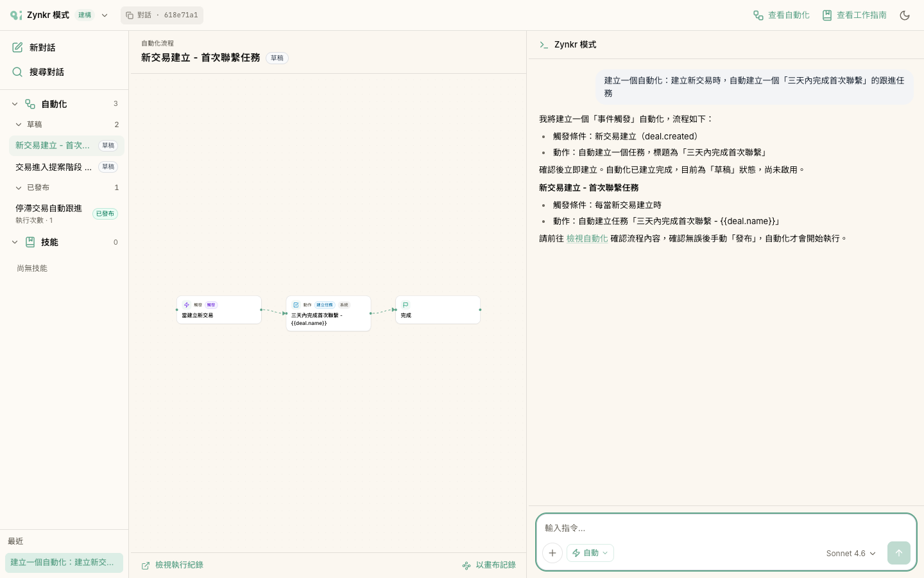924x578 pixels.
Task: Select 交易進入提案階段 draft automation
Action: click(x=67, y=167)
